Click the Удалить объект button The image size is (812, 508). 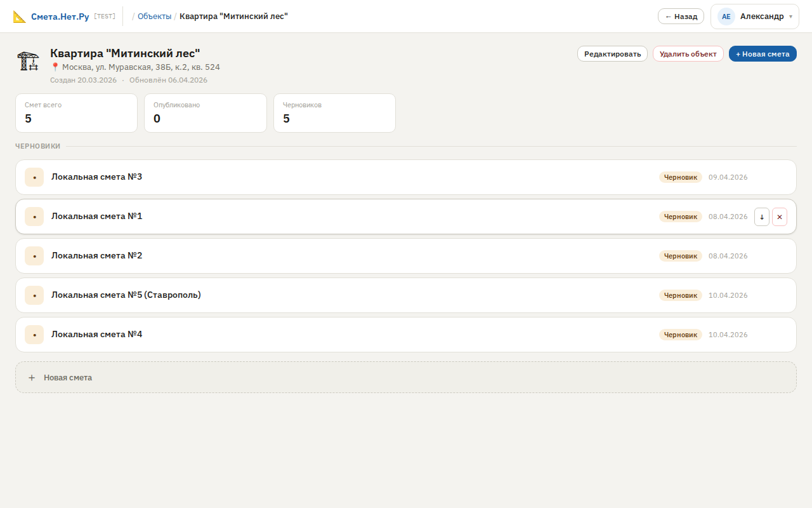click(x=688, y=54)
